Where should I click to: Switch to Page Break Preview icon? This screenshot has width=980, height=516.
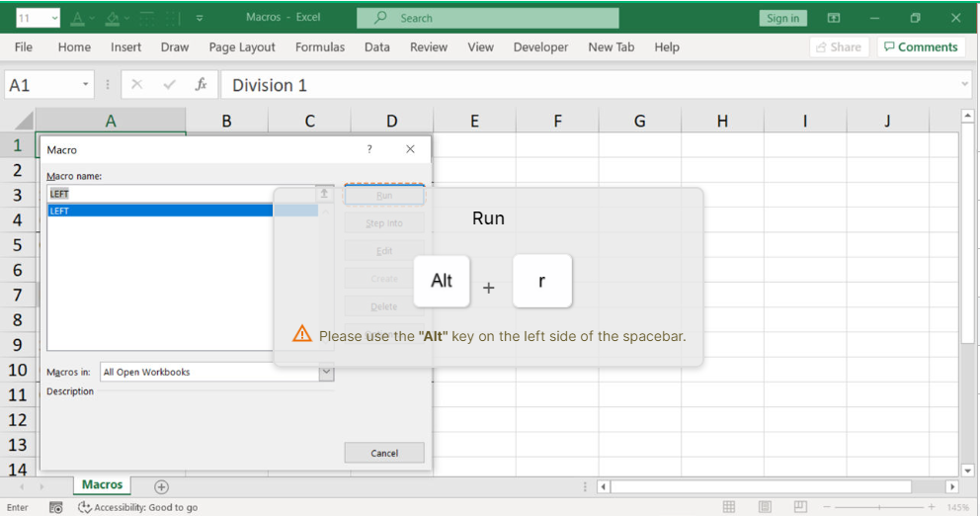point(798,507)
